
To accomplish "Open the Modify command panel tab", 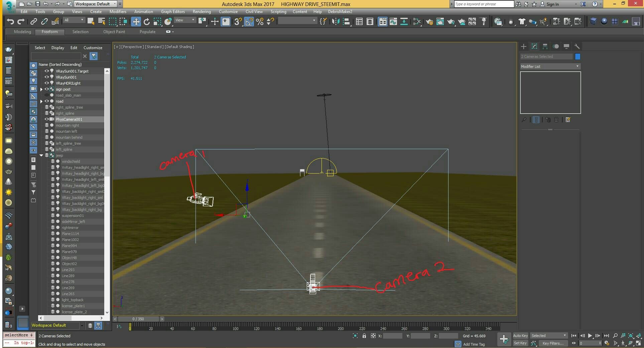I will pyautogui.click(x=534, y=46).
